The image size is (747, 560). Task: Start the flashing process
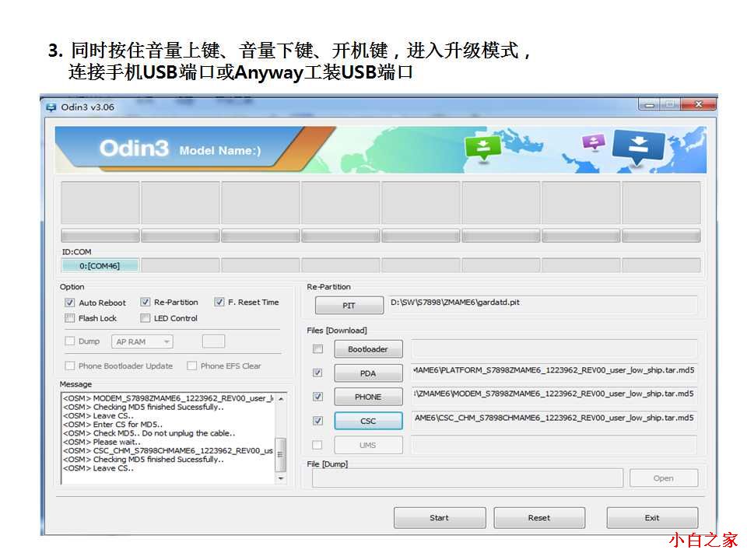pyautogui.click(x=440, y=518)
